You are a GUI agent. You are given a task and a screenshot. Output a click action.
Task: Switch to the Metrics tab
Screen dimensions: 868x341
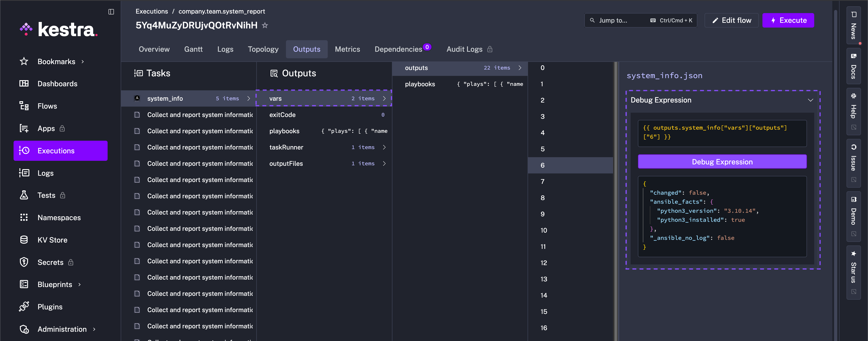pyautogui.click(x=347, y=49)
